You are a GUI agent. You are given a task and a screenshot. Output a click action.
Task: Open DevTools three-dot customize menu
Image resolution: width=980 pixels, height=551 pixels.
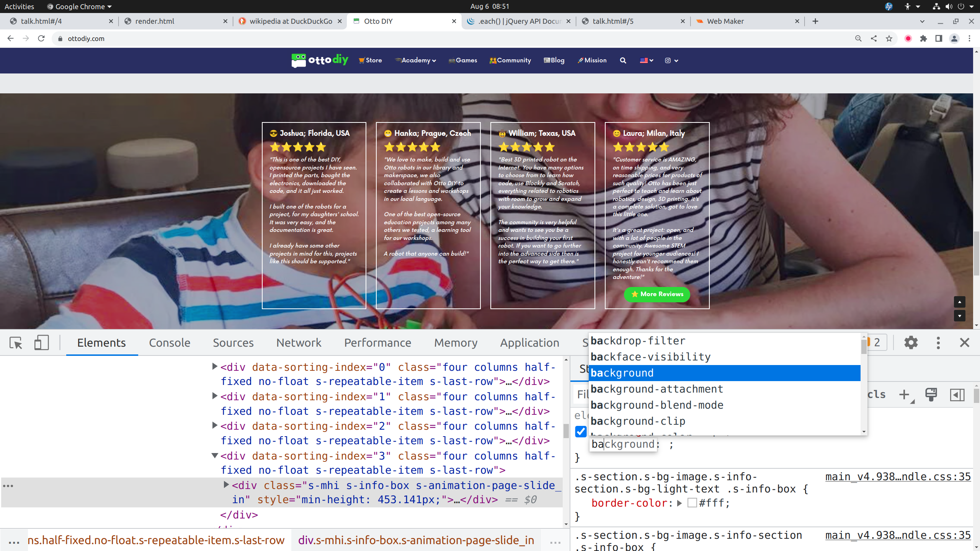coord(938,342)
